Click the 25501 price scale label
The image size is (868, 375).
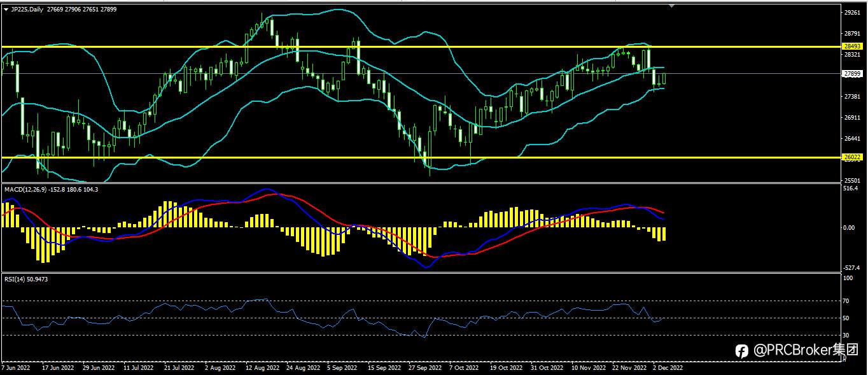[852, 181]
